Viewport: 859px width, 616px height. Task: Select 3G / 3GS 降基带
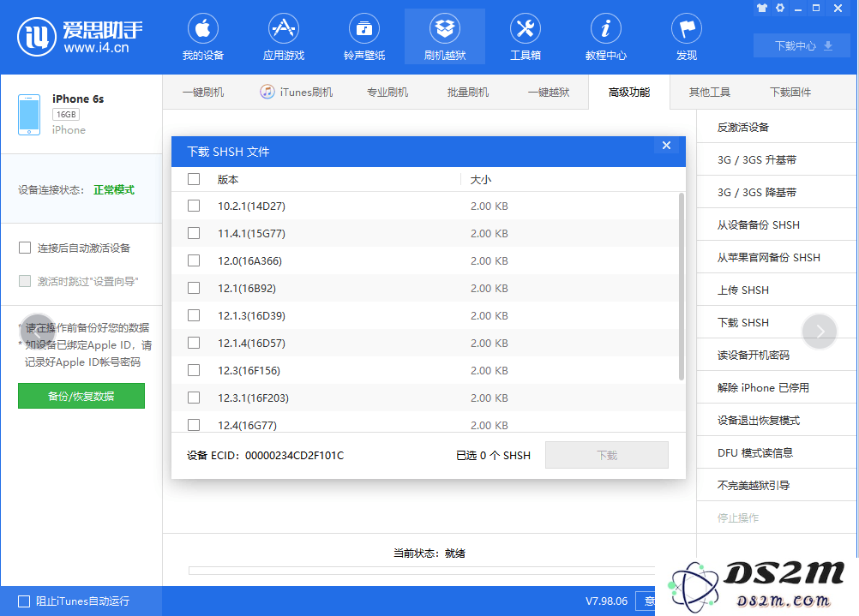click(x=777, y=192)
